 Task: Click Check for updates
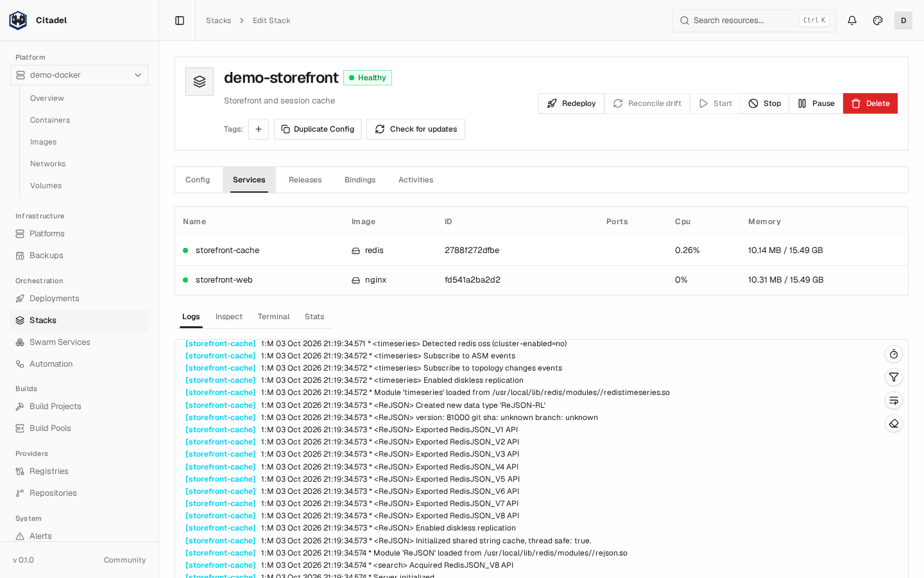click(x=416, y=129)
